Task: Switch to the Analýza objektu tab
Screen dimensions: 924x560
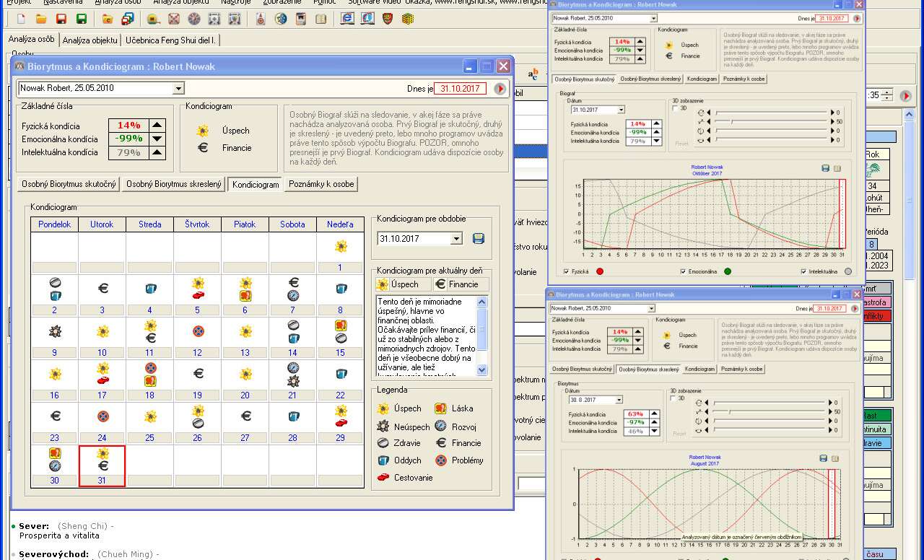Action: coord(90,40)
